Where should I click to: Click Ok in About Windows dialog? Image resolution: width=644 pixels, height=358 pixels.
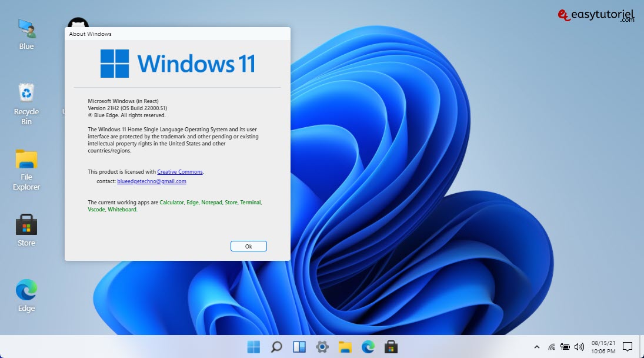248,246
